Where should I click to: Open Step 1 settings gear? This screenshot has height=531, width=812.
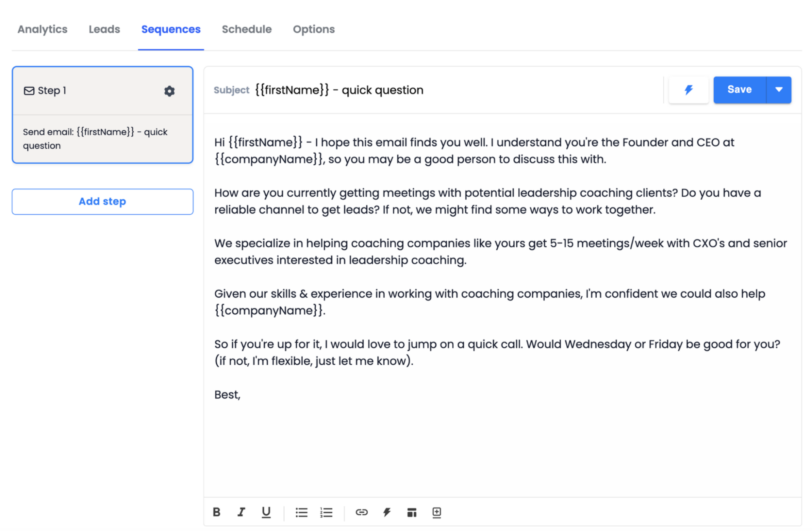pyautogui.click(x=169, y=91)
